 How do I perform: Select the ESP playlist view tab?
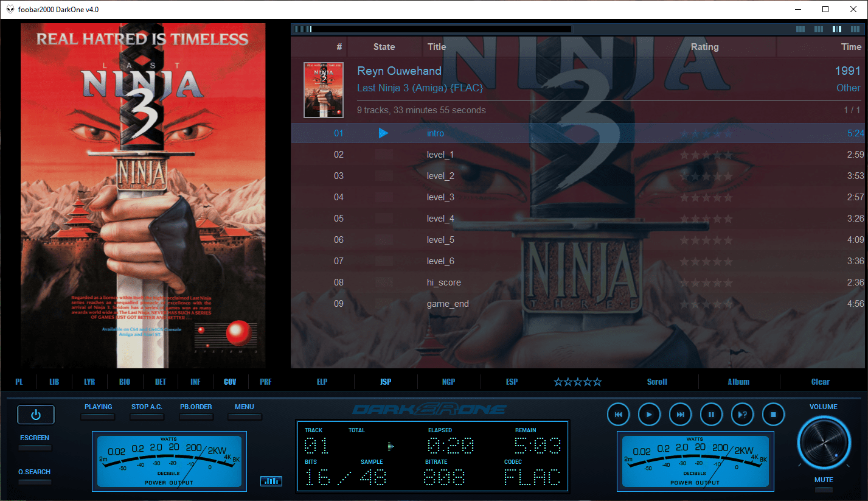point(512,382)
